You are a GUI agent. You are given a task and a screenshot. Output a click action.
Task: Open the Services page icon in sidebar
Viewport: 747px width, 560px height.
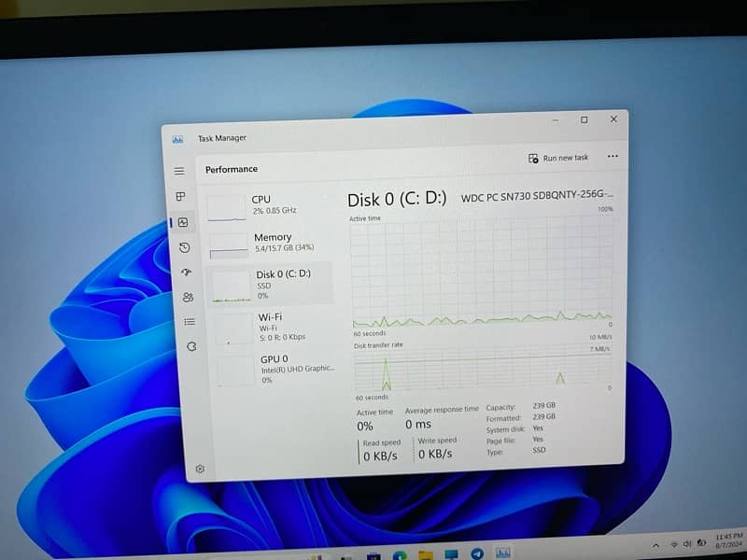191,346
